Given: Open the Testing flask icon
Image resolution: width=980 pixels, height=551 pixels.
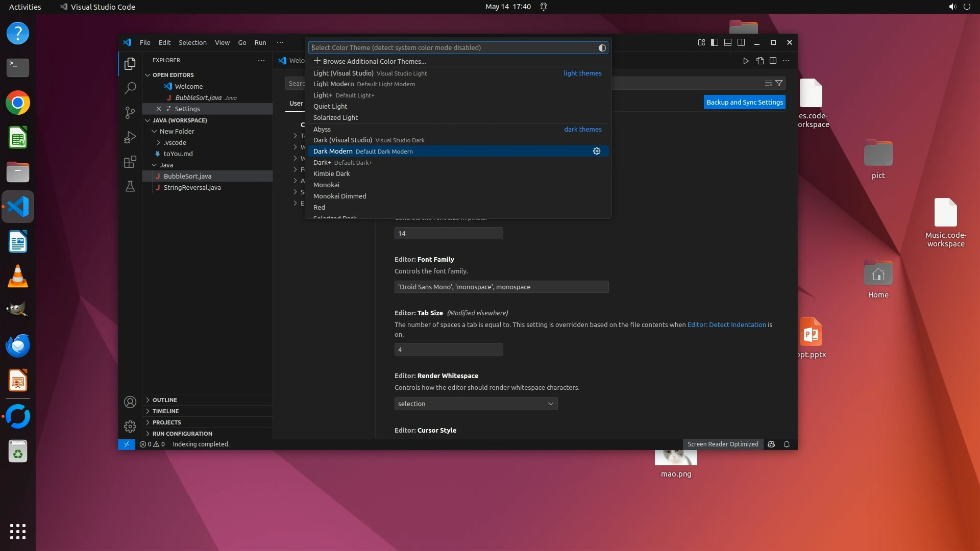Looking at the screenshot, I should point(130,186).
